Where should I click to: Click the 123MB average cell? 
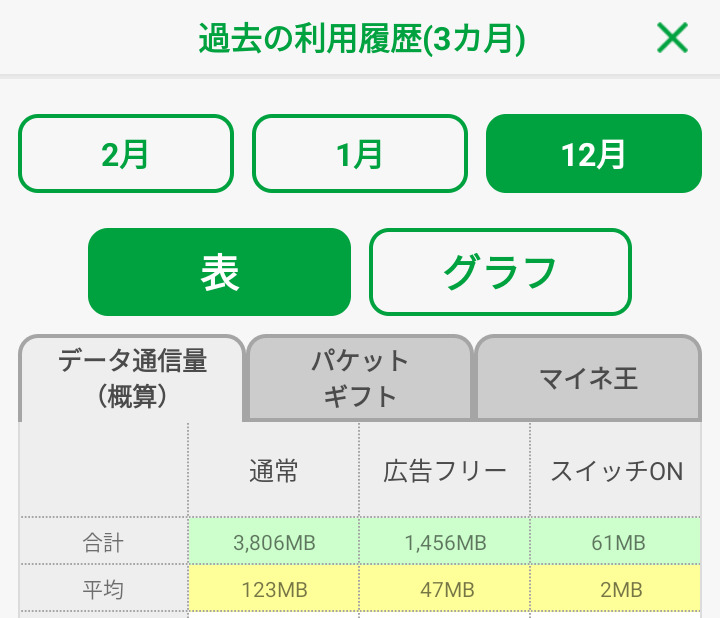(274, 590)
